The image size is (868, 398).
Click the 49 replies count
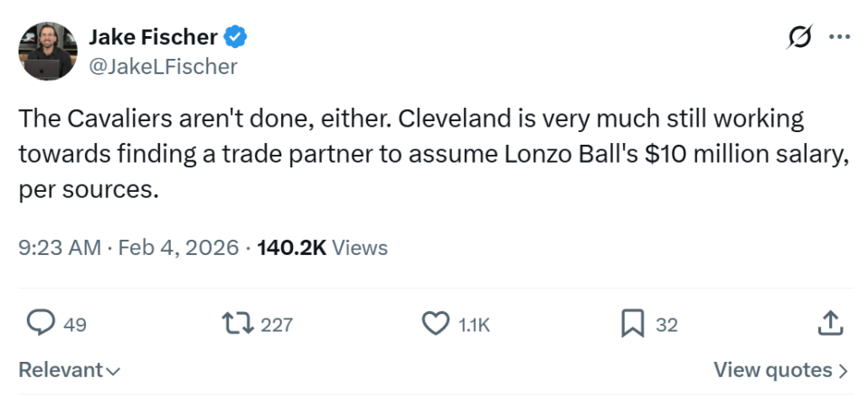click(x=76, y=324)
